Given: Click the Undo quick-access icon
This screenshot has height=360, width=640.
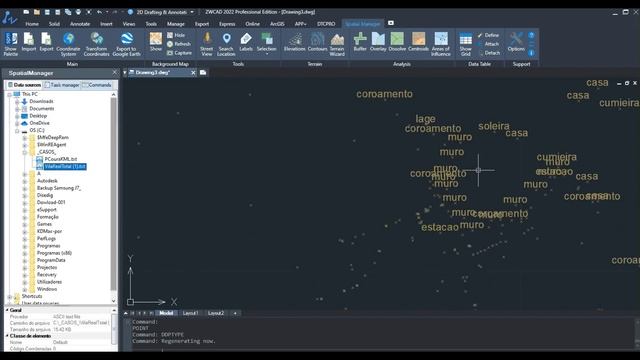Looking at the screenshot, I should coord(99,12).
